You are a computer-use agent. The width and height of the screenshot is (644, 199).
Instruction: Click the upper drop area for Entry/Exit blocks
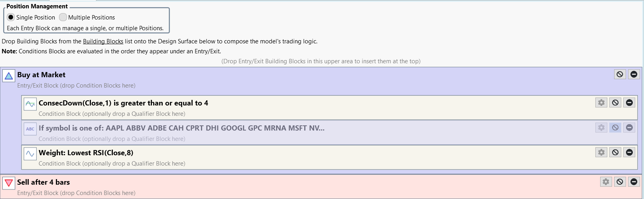click(x=321, y=61)
